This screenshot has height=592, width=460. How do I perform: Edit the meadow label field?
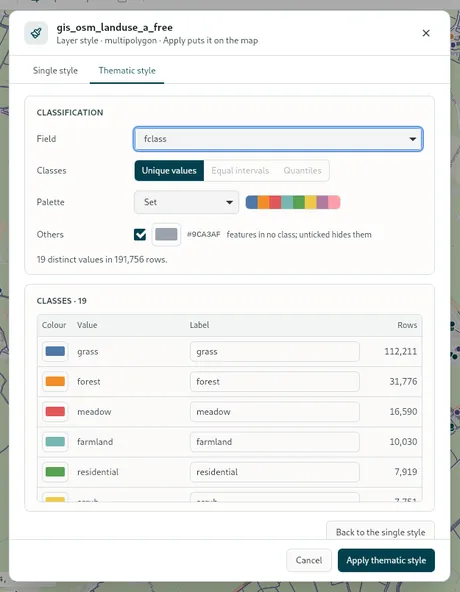point(275,412)
